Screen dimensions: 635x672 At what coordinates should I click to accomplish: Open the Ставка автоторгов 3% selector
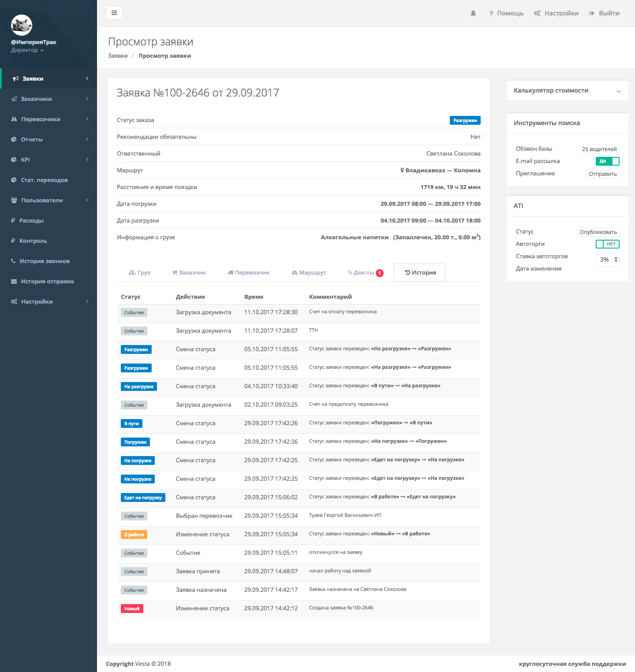pyautogui.click(x=608, y=260)
